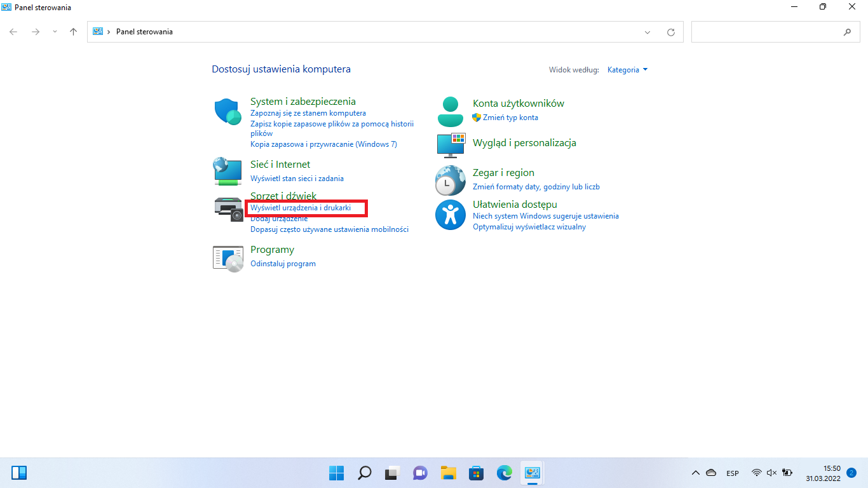The width and height of the screenshot is (868, 488).
Task: Click Panel sterowania in address bar
Action: (x=144, y=32)
